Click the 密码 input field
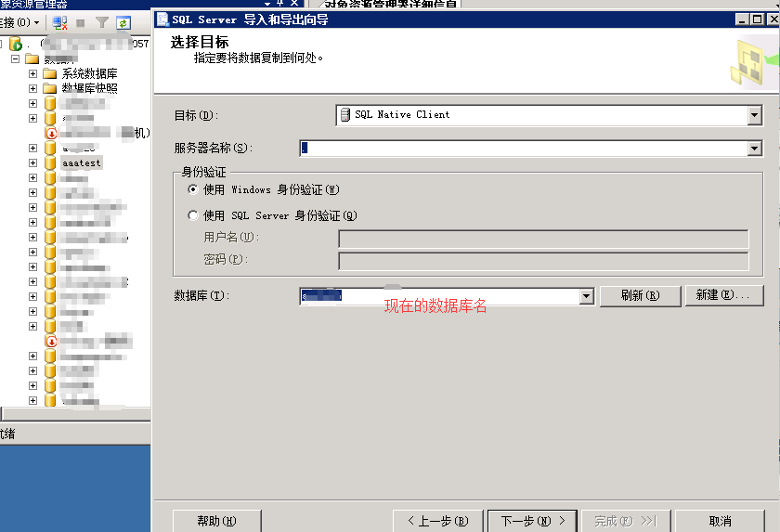Image resolution: width=780 pixels, height=532 pixels. [x=543, y=261]
